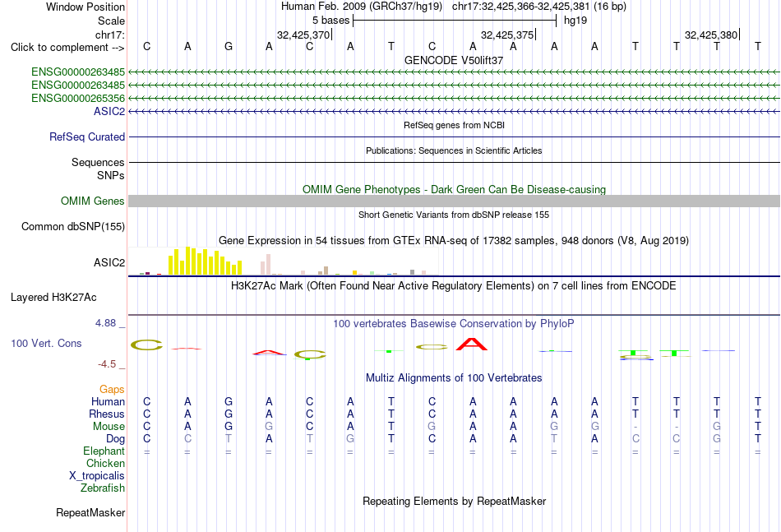Screen dimensions: 781x532
Task: Click the H3K27Ac Mark ENCODE track title
Action: (454, 286)
